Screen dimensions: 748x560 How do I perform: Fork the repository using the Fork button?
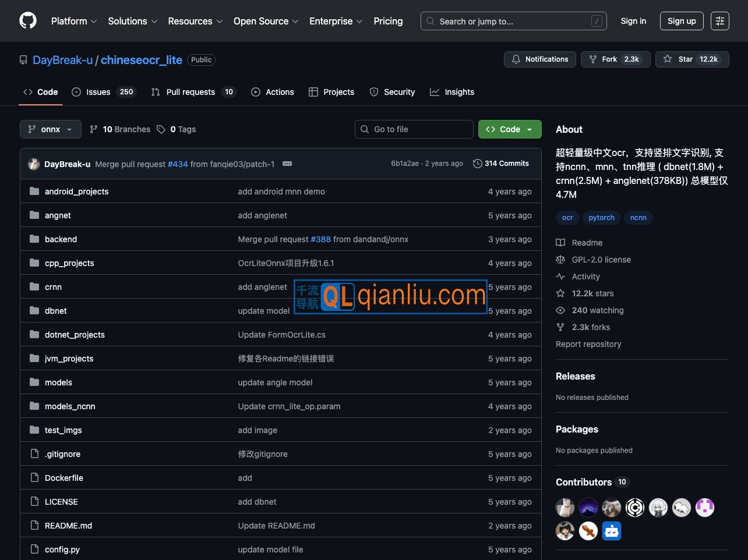point(615,59)
